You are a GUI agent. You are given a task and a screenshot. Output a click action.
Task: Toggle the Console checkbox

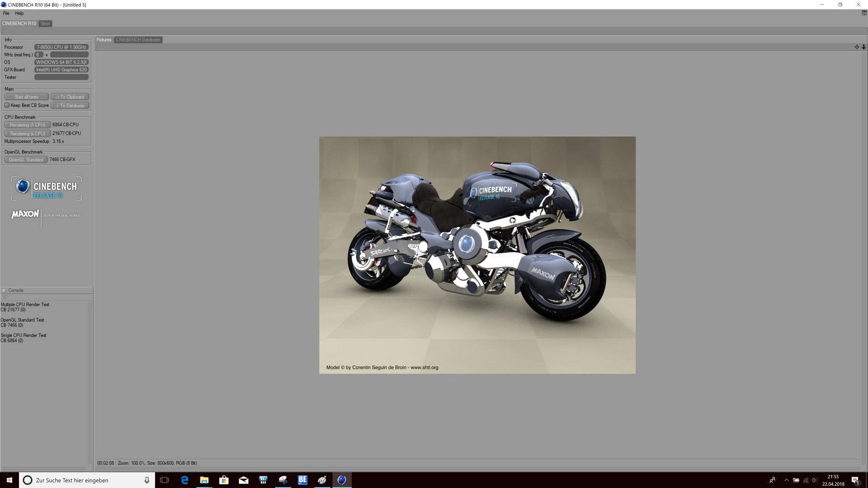pyautogui.click(x=4, y=291)
